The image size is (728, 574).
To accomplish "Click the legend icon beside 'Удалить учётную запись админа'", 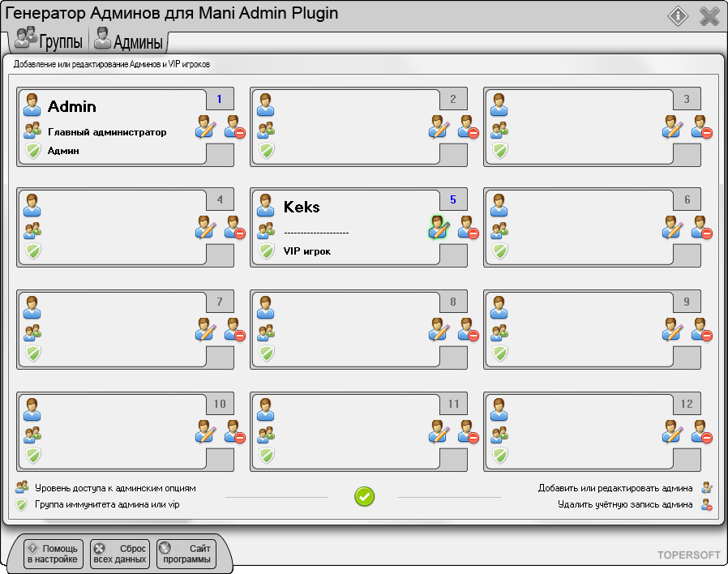I will tap(707, 505).
